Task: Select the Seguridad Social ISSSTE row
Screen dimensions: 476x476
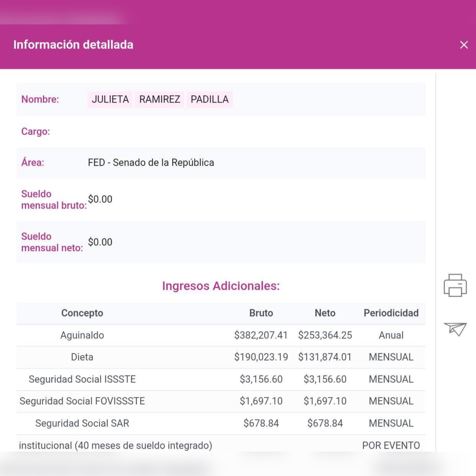Action: click(x=82, y=379)
